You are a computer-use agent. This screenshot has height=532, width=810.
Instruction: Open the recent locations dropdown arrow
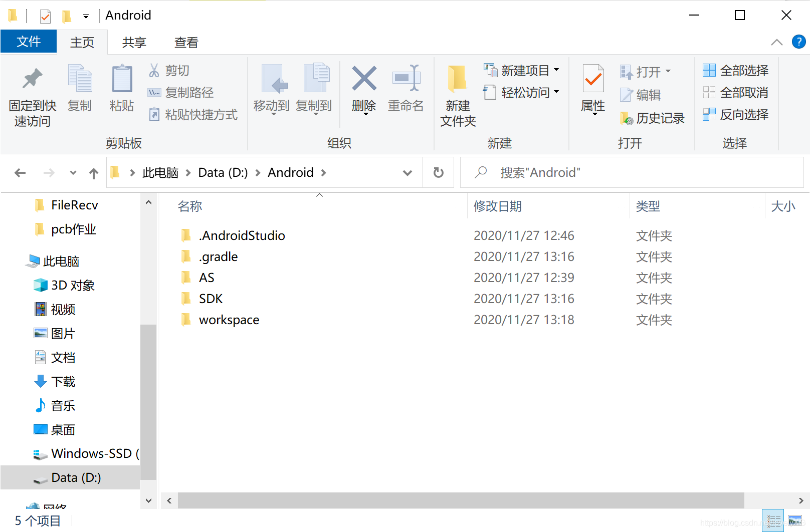pyautogui.click(x=73, y=173)
